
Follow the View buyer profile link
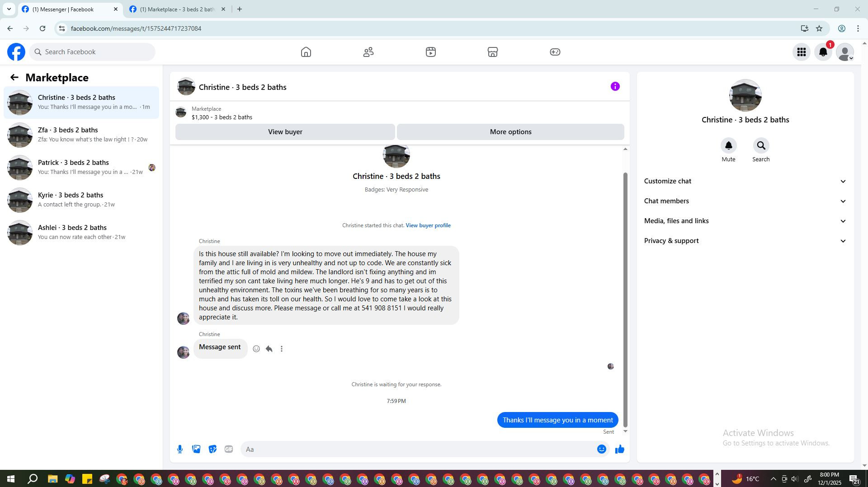click(428, 225)
